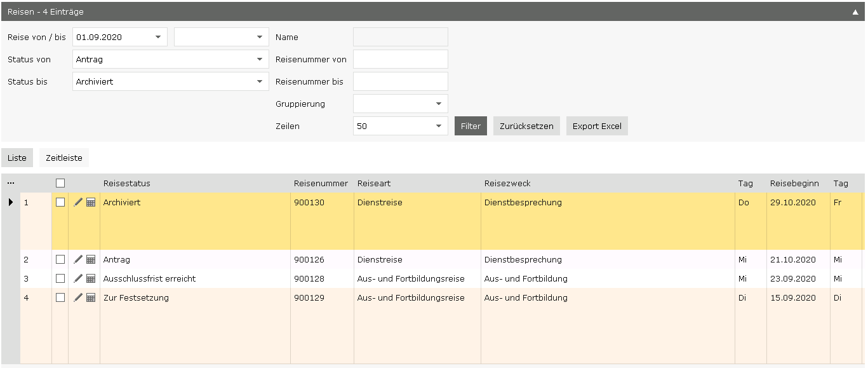This screenshot has height=368, width=868.
Task: Collapse the Reisen filter panel
Action: pyautogui.click(x=855, y=11)
